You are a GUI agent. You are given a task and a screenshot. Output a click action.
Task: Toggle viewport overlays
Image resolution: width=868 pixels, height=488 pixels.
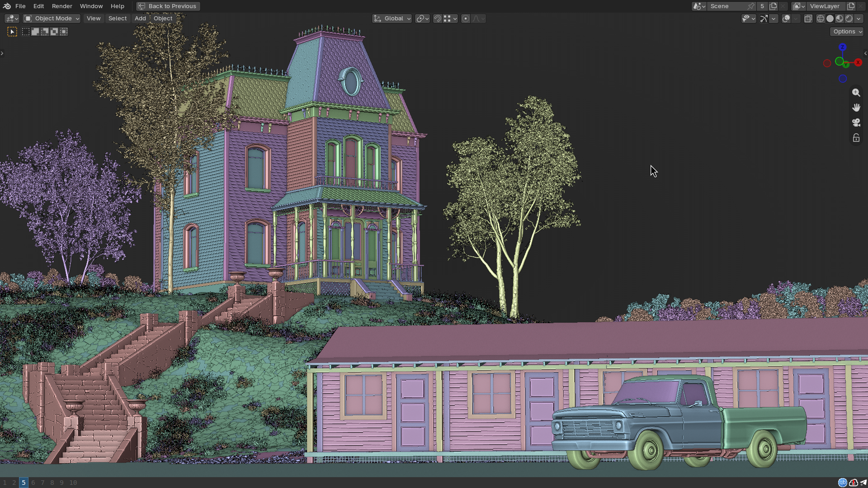coord(786,19)
